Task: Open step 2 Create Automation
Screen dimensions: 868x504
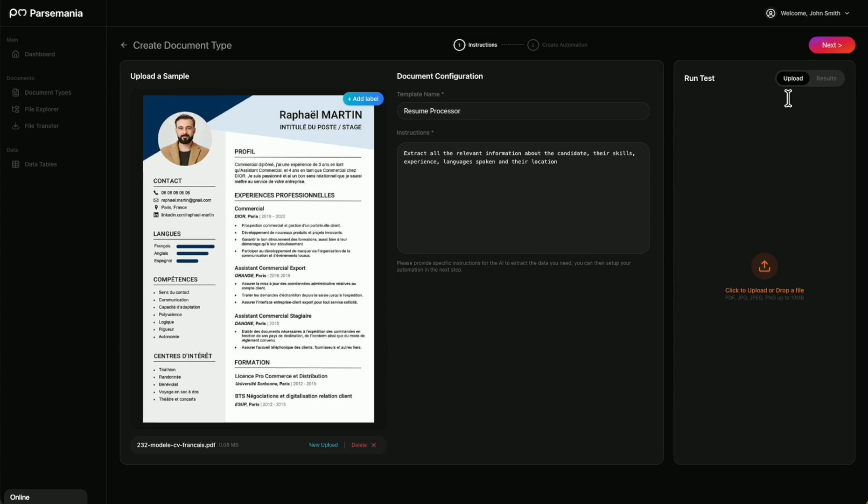Action: pos(558,45)
